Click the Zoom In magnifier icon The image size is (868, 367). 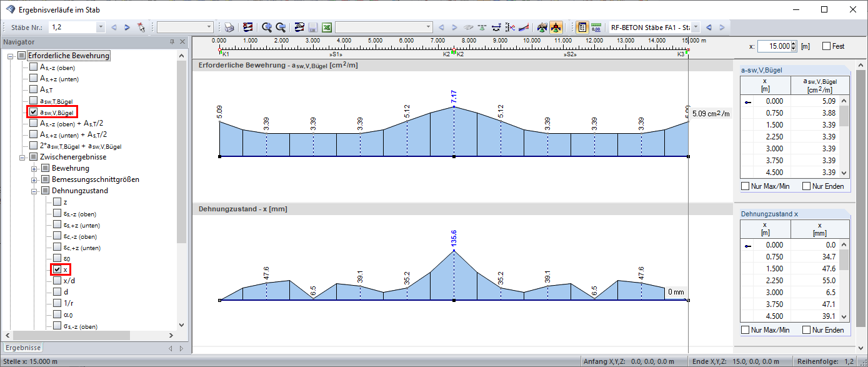pos(267,28)
